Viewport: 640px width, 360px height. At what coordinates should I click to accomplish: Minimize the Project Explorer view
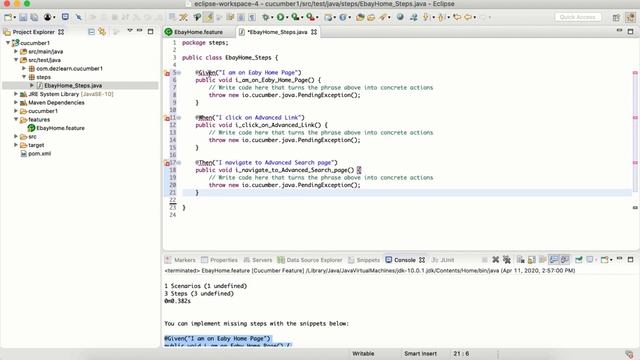point(139,31)
